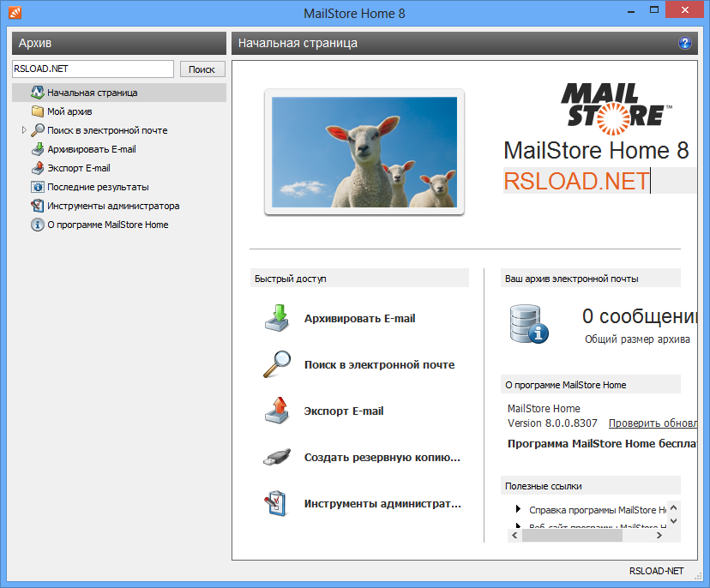This screenshot has height=588, width=710.
Task: Click the horizontal scrollbar under Полезные ссылки
Action: click(573, 535)
